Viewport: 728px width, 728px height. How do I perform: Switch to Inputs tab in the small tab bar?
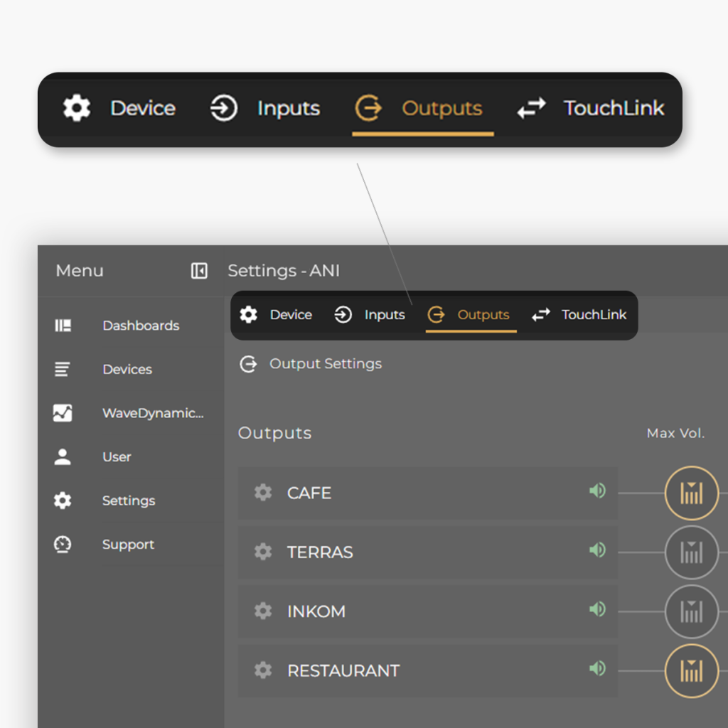(x=370, y=315)
